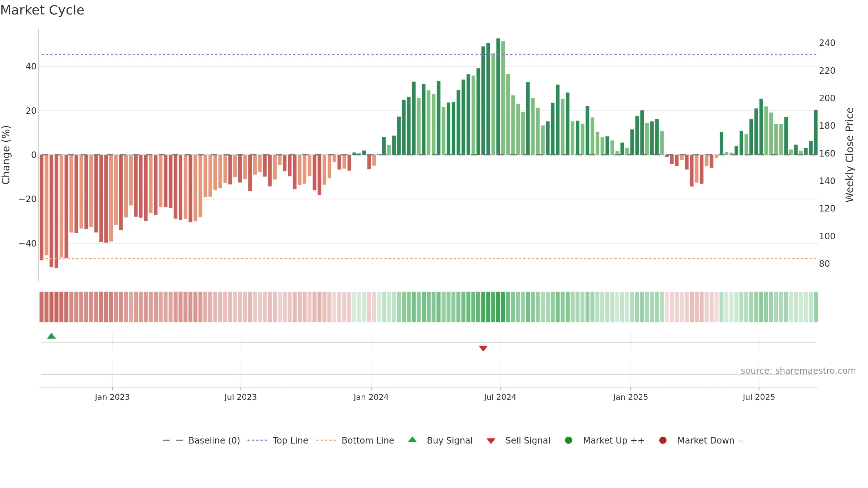Image resolution: width=868 pixels, height=488 pixels.
Task: Toggle Bottom Line legend entry
Action: pos(355,440)
